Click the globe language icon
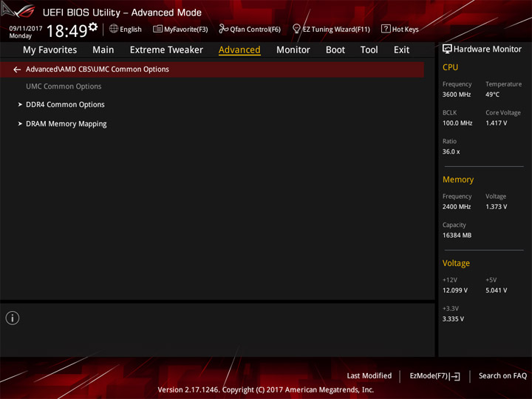 (114, 29)
